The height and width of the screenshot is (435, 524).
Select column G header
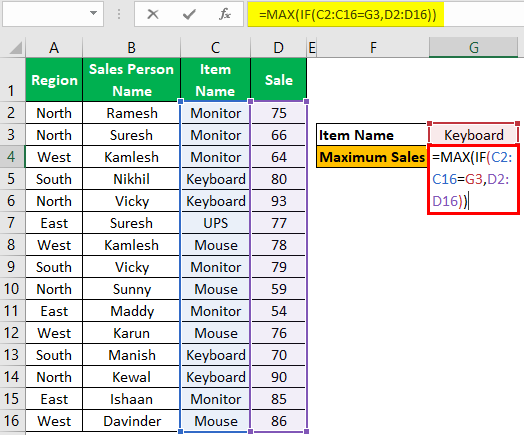tap(474, 47)
